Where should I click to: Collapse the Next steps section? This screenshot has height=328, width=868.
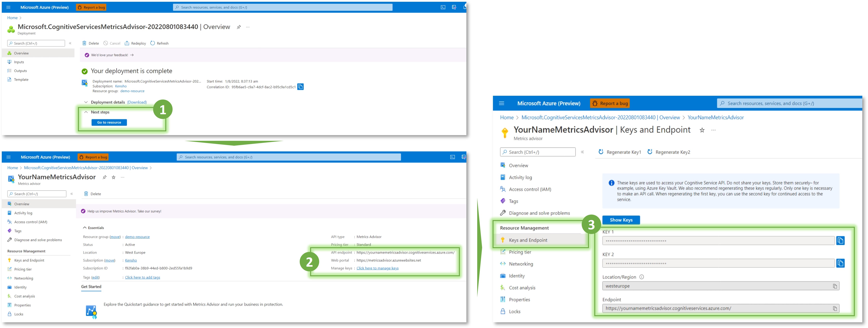coord(86,112)
